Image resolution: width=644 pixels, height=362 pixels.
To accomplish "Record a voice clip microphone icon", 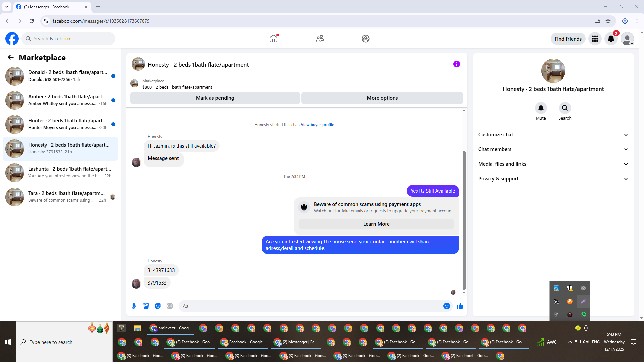I will pos(134,306).
